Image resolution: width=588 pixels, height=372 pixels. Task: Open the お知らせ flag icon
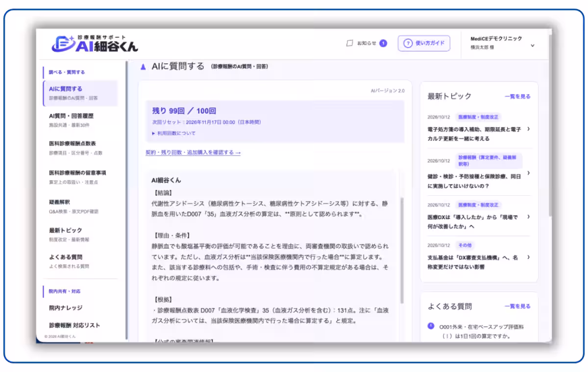pyautogui.click(x=349, y=43)
